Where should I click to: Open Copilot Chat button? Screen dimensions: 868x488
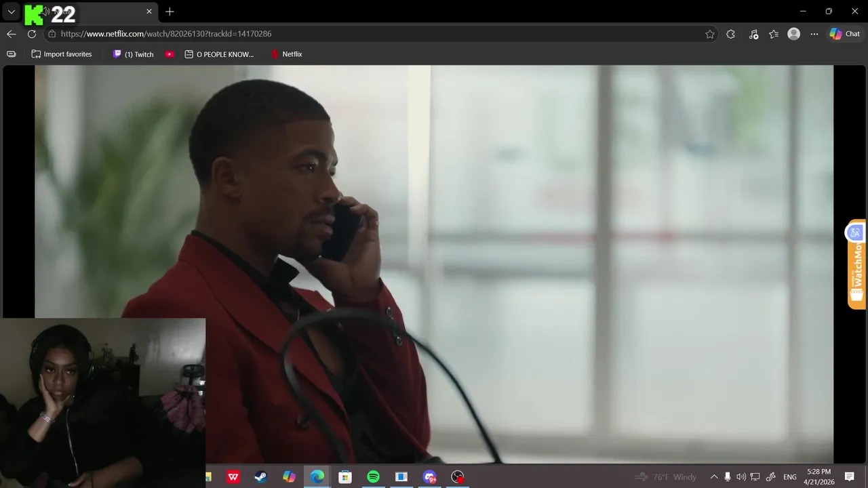point(844,34)
